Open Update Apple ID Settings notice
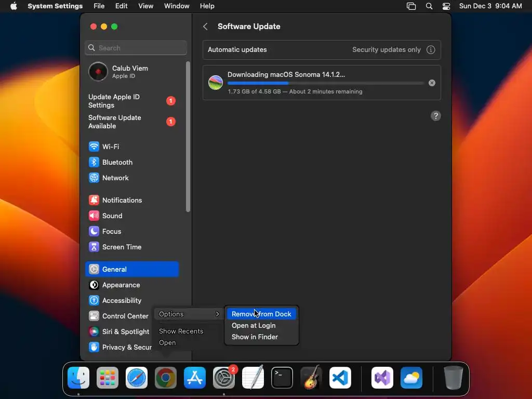This screenshot has width=532, height=399. point(132,101)
